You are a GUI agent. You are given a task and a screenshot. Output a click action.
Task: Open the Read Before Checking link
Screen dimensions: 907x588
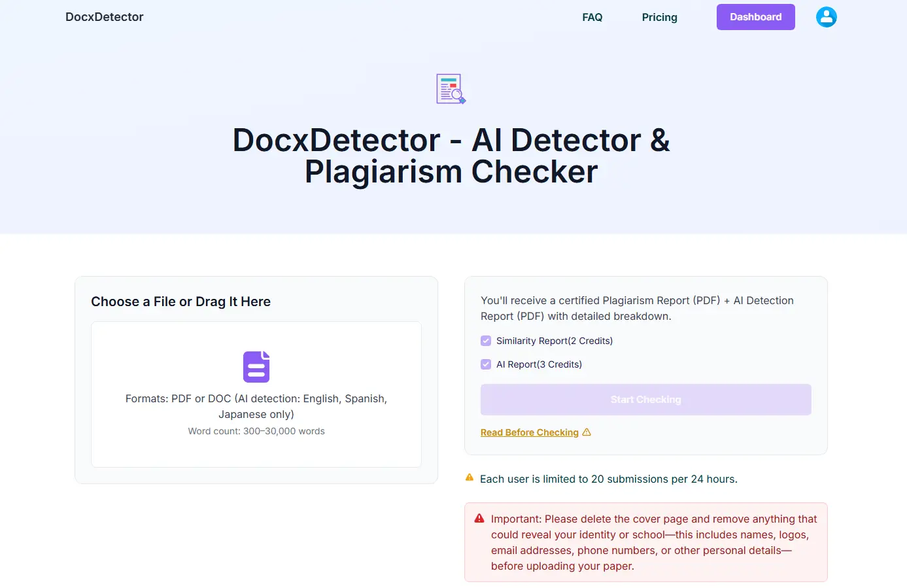pyautogui.click(x=530, y=432)
